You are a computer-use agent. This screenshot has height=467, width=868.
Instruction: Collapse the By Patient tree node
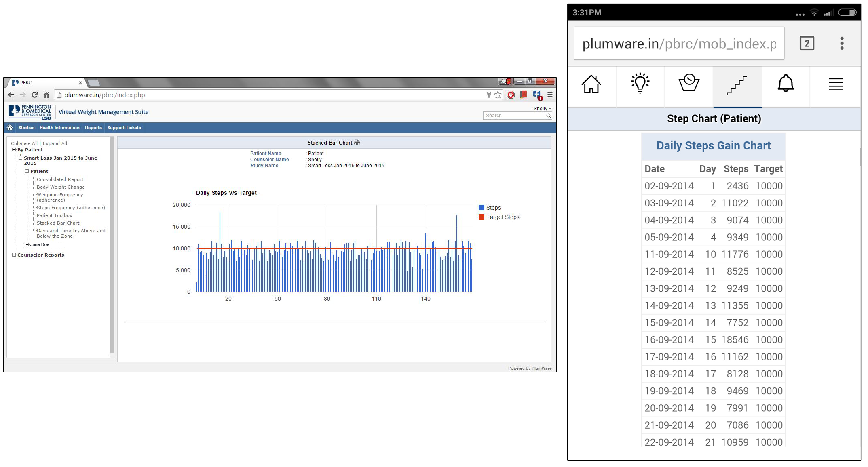[x=14, y=150]
